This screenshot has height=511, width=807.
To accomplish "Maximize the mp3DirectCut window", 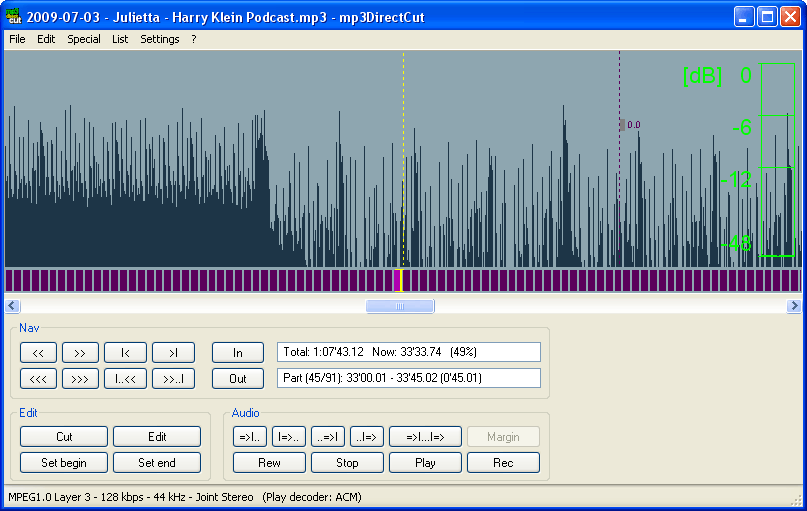I will 767,16.
